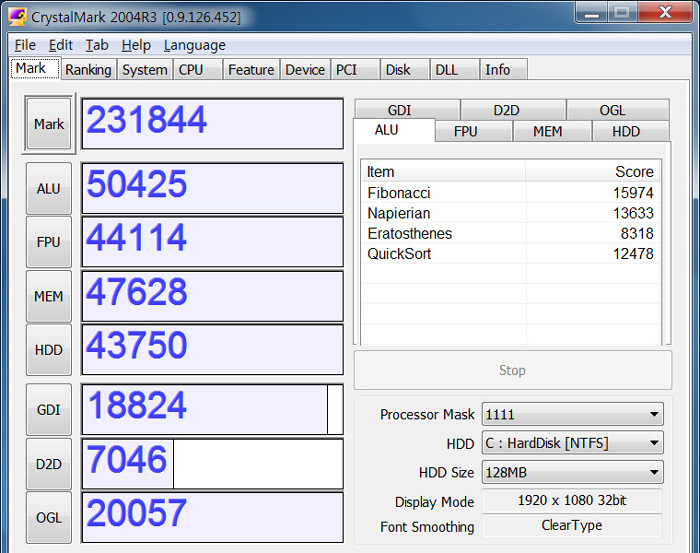Show GDI results tab in score panel
Screen dimensions: 700x553
pos(408,109)
